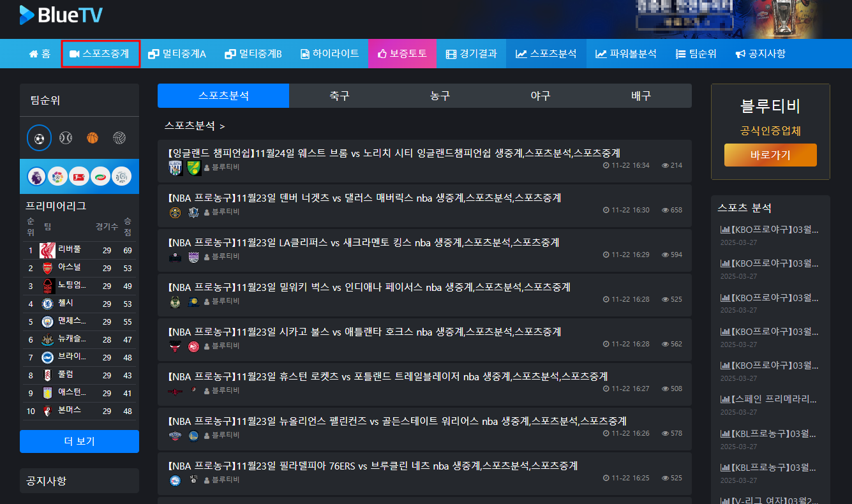Click the 뉴캐슬 team crest
The width and height of the screenshot is (852, 504).
[x=48, y=339]
